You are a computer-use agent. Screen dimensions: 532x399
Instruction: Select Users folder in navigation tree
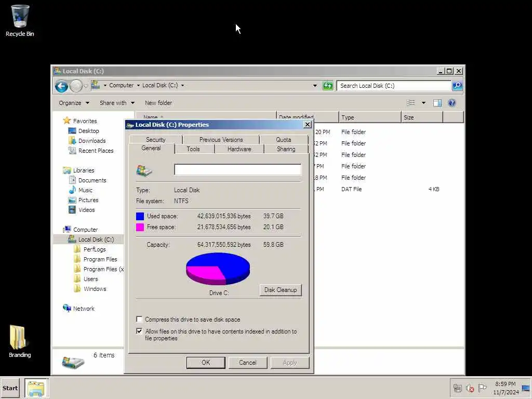(90, 279)
